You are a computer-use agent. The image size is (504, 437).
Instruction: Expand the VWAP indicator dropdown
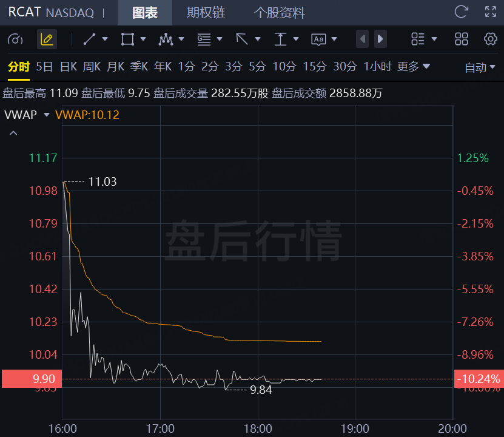[x=47, y=115]
